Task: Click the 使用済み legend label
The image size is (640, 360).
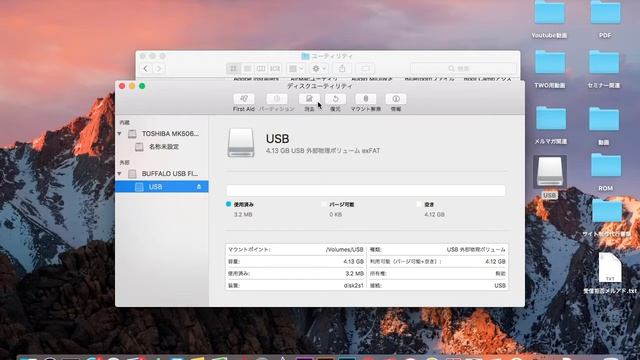Action: [243, 204]
